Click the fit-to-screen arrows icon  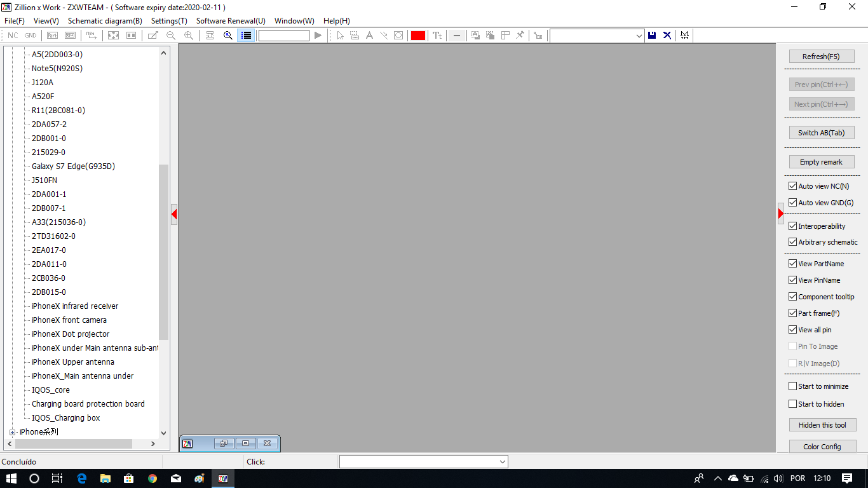tap(113, 36)
